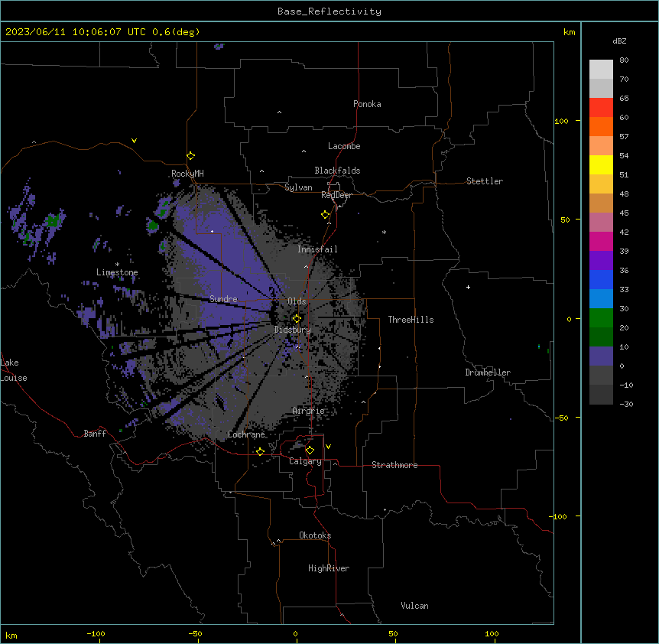Click the Stettler town label
Screen dimensions: 659x644
pyautogui.click(x=485, y=181)
